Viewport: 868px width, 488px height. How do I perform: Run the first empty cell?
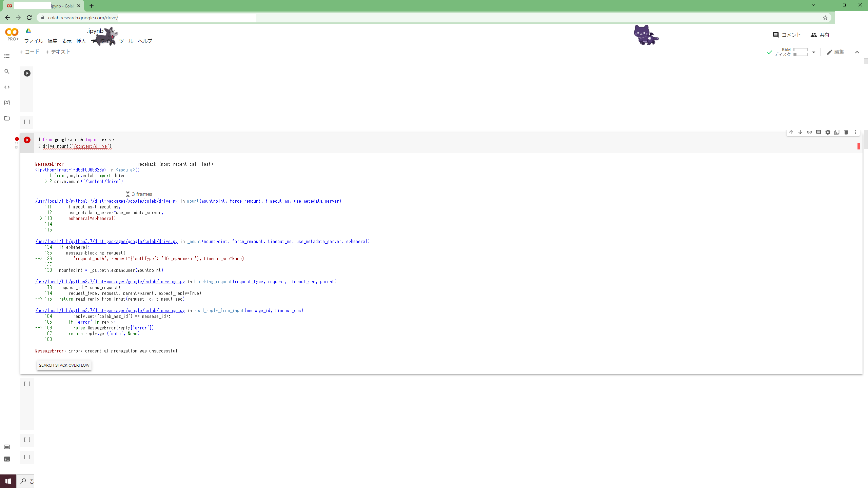[27, 73]
